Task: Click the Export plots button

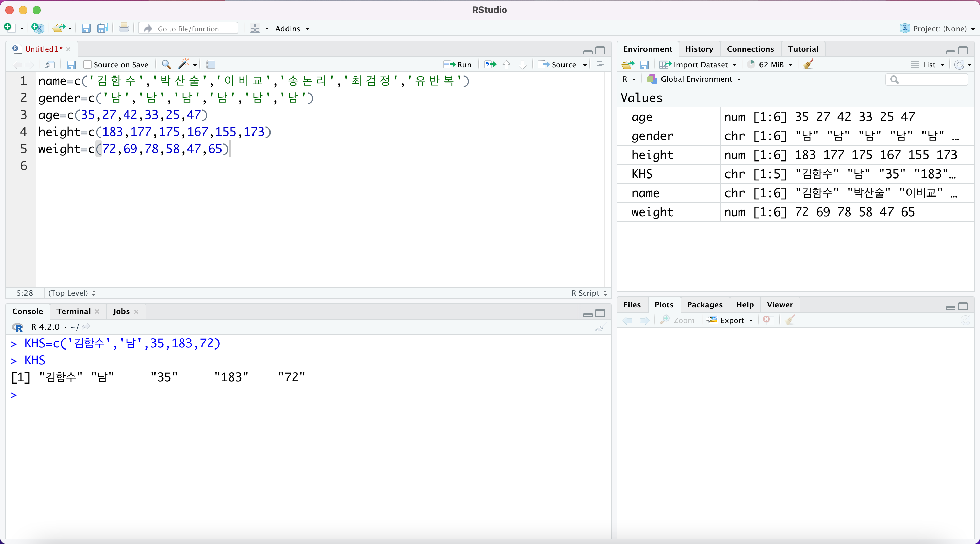Action: click(x=731, y=320)
